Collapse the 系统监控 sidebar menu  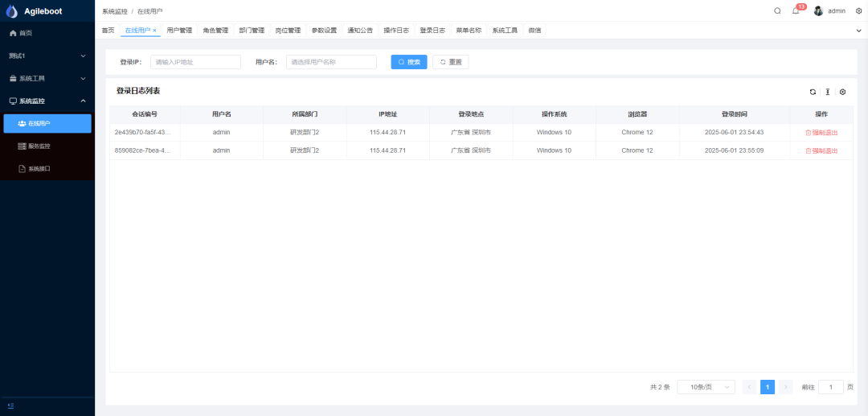point(47,101)
